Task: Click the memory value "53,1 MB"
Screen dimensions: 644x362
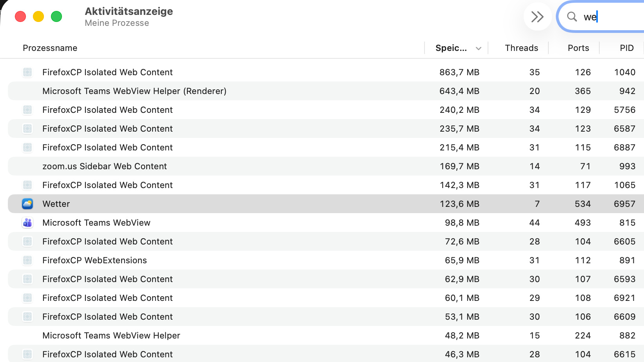Action: (x=462, y=317)
